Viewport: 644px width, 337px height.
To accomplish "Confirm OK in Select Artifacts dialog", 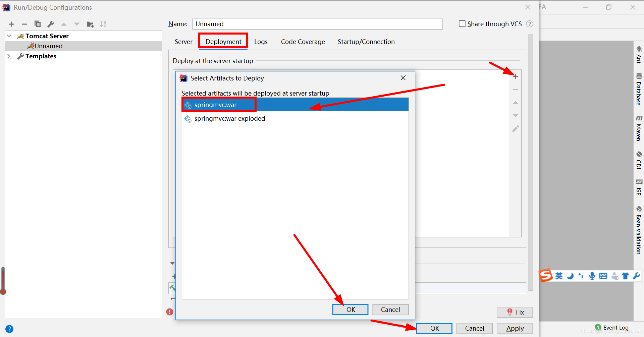I will (x=350, y=310).
